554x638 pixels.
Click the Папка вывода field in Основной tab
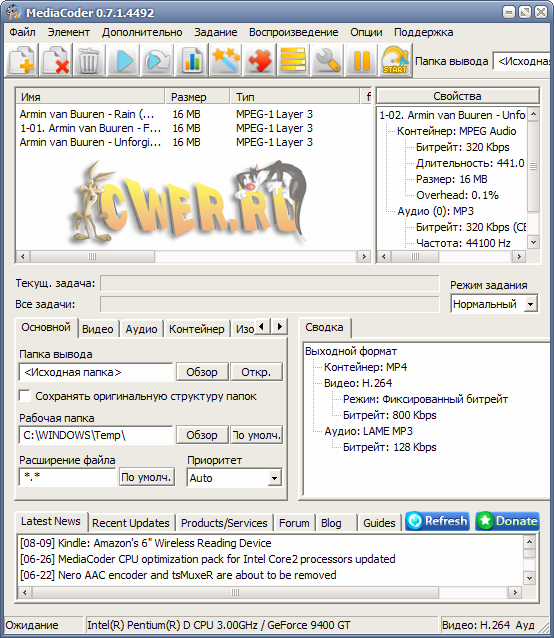(x=96, y=372)
